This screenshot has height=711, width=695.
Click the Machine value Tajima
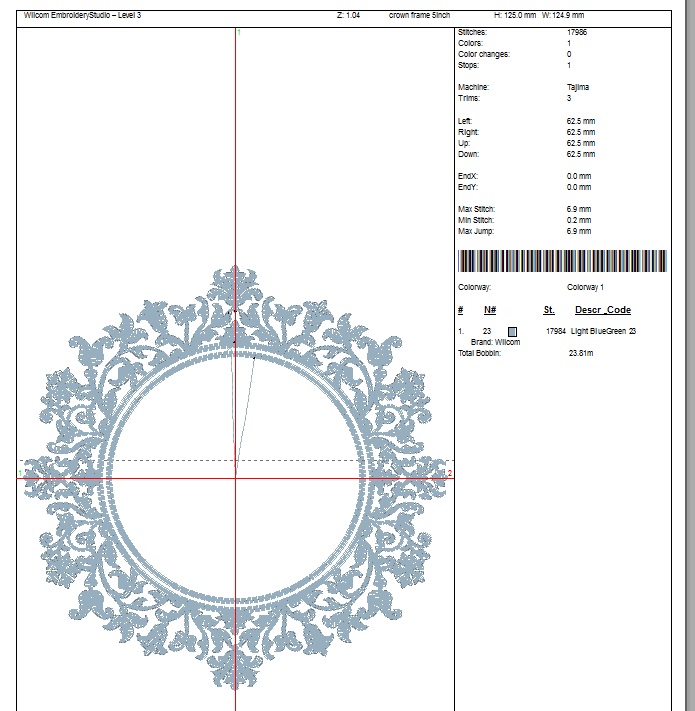point(578,88)
